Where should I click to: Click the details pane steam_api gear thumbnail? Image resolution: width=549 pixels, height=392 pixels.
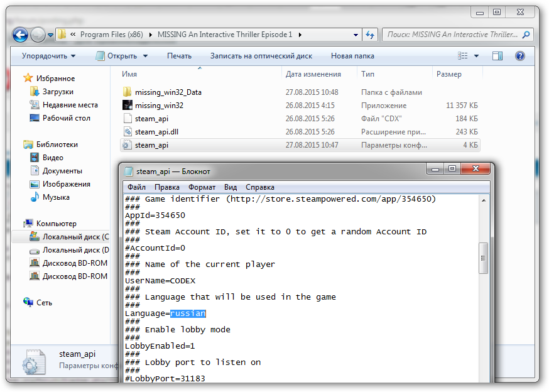34,362
